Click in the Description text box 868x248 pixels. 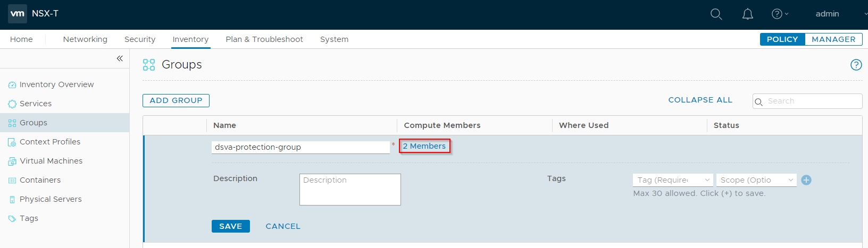click(x=350, y=190)
